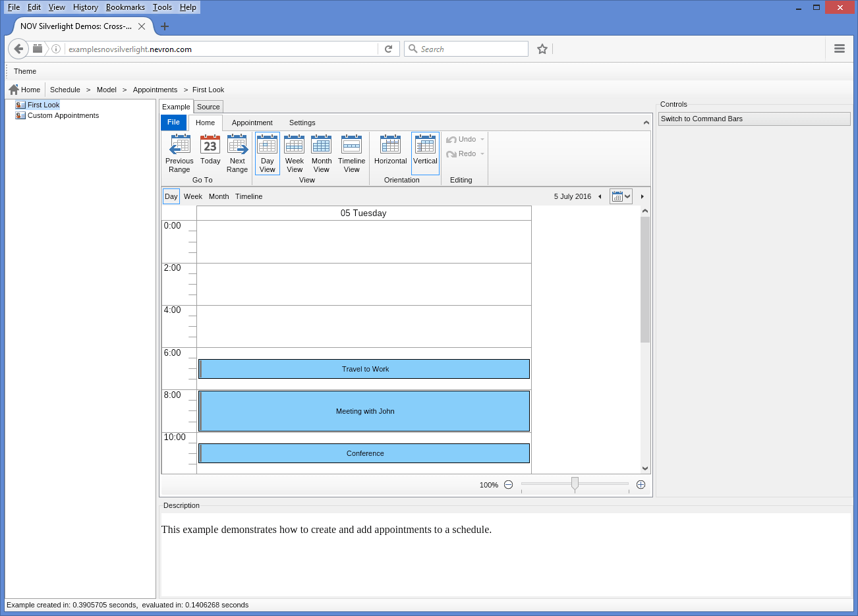This screenshot has height=616, width=858.
Task: Open the browser hamburger menu
Action: tap(840, 49)
